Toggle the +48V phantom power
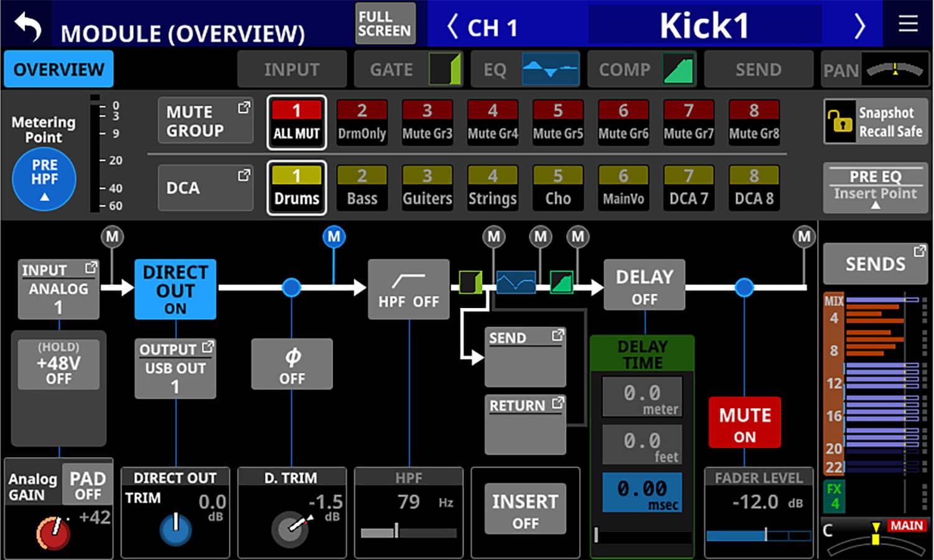Screen dimensions: 934x560 pos(58,364)
